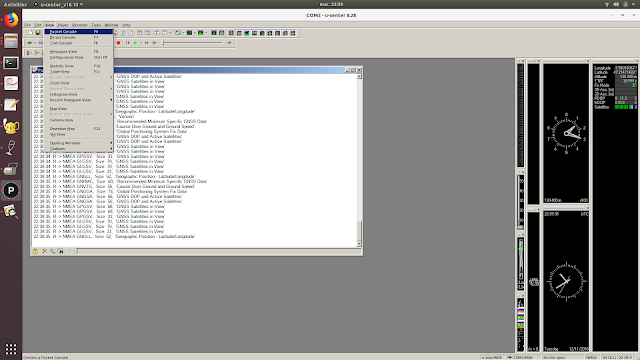640x360 pixels.
Task: Open Configuration View menu entry
Action: point(78,58)
